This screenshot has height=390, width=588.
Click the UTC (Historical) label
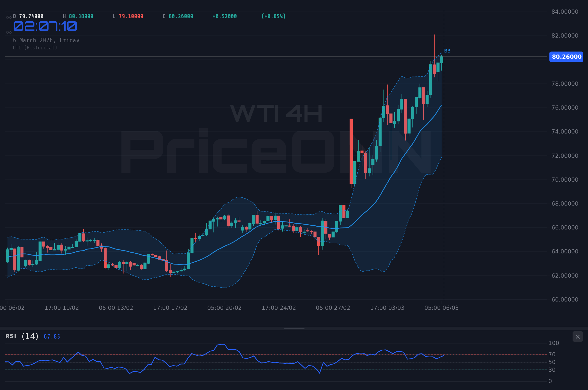click(x=35, y=48)
